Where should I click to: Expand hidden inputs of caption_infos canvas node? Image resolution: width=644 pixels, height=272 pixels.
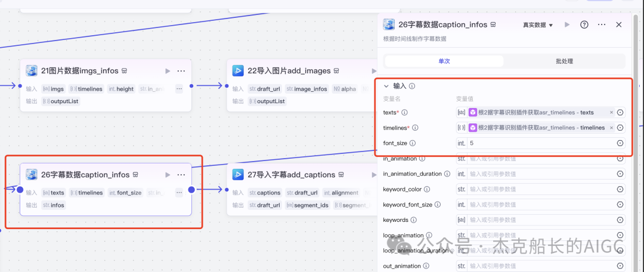179,192
